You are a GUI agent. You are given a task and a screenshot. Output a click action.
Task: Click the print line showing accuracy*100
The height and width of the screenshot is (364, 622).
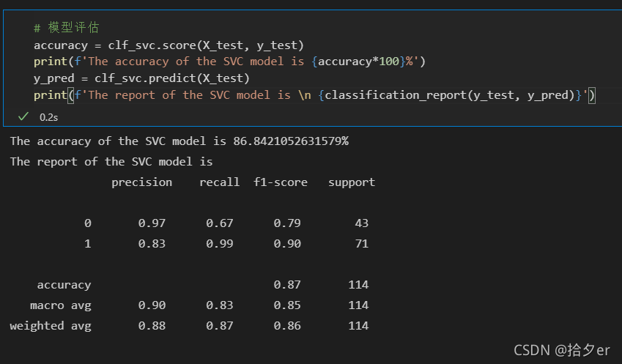[x=229, y=62]
